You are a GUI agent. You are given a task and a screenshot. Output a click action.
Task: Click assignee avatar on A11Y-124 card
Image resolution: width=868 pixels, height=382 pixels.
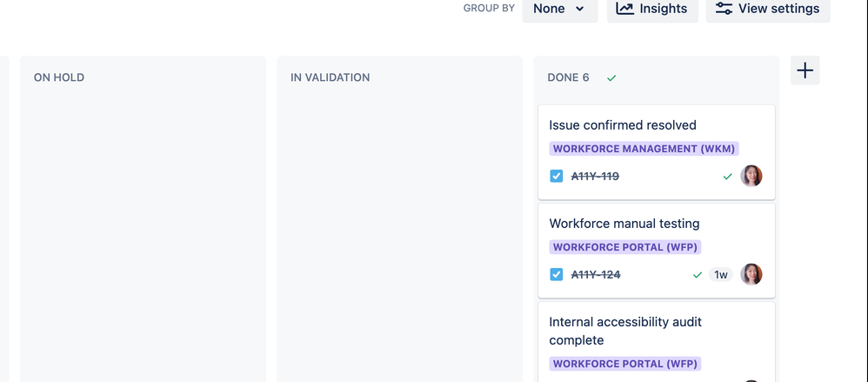pos(751,275)
